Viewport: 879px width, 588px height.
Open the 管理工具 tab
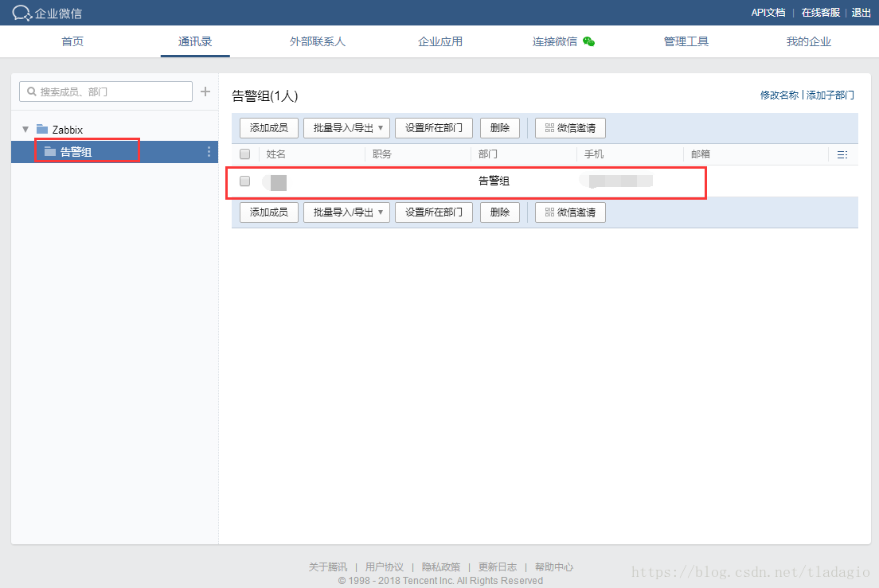click(686, 41)
